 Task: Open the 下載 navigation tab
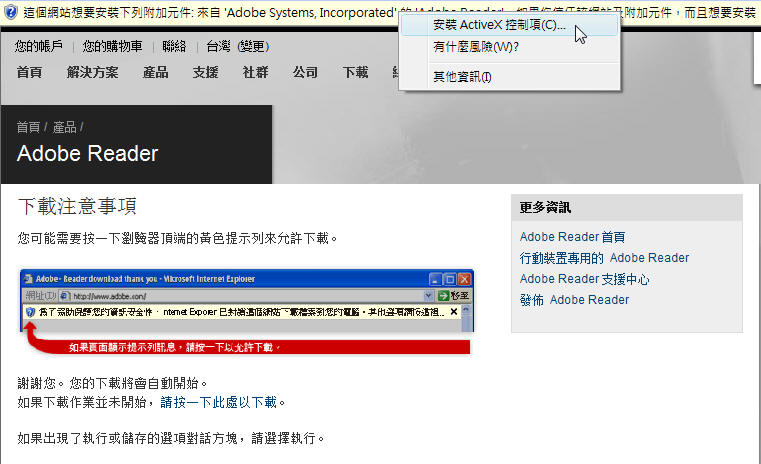pos(355,72)
